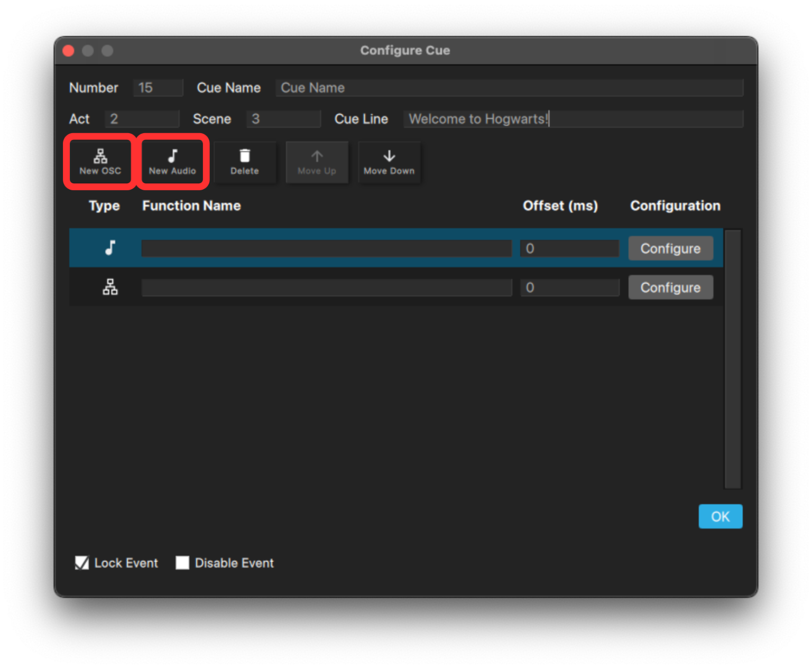This screenshot has height=669, width=812.
Task: Configure the highlighted audio event
Action: (x=670, y=248)
